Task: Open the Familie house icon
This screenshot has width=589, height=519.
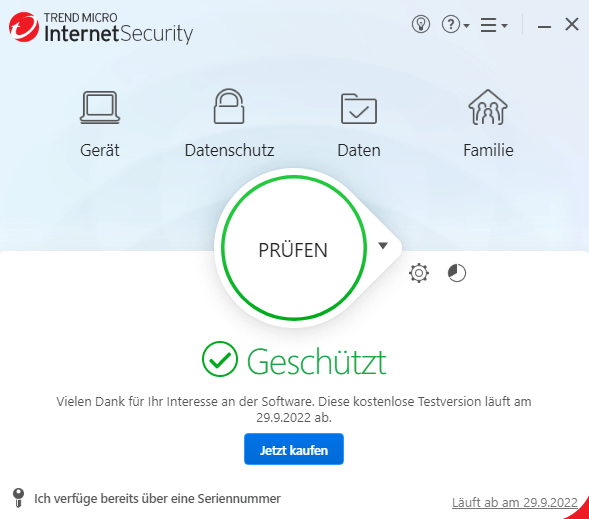Action: (x=488, y=107)
